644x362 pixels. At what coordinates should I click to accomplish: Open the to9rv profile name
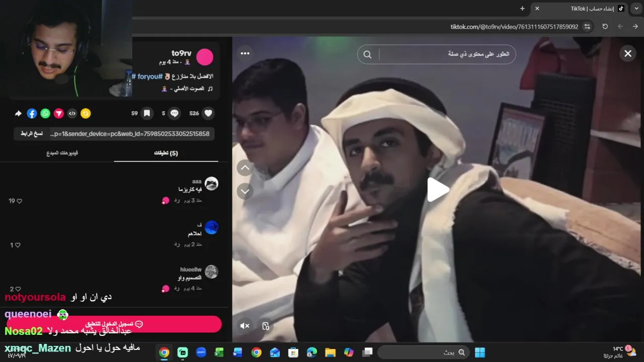click(x=182, y=53)
